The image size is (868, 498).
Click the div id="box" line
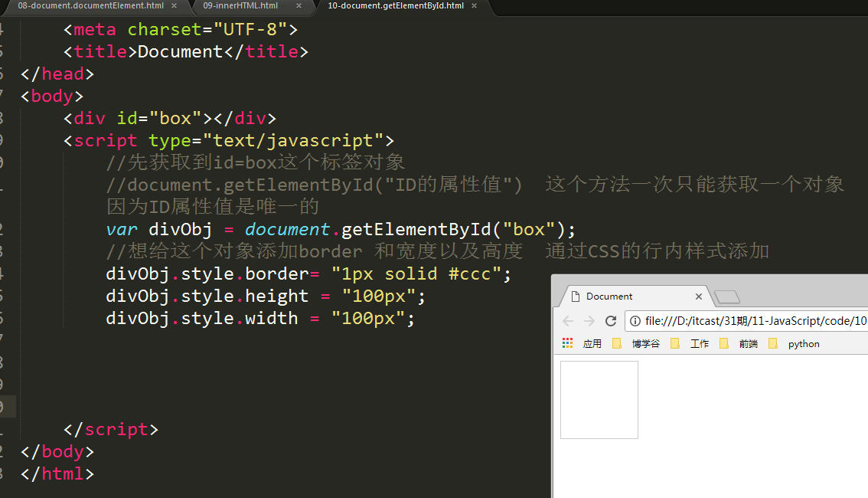click(169, 118)
